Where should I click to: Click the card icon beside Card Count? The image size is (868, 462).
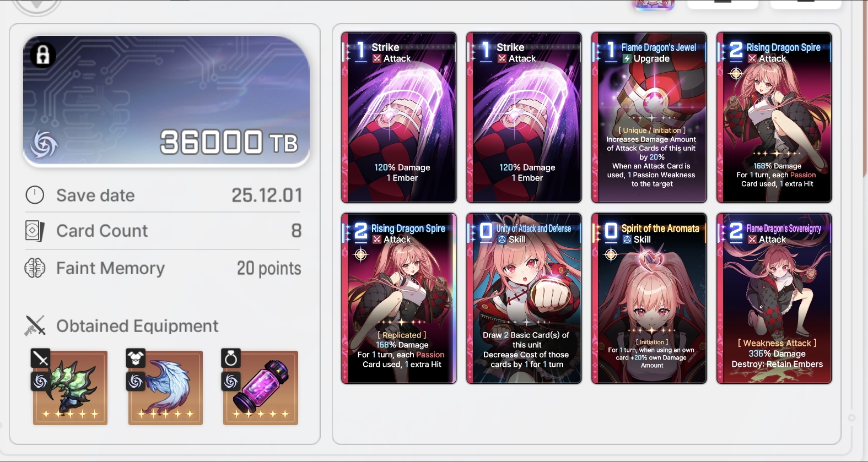[x=35, y=231]
